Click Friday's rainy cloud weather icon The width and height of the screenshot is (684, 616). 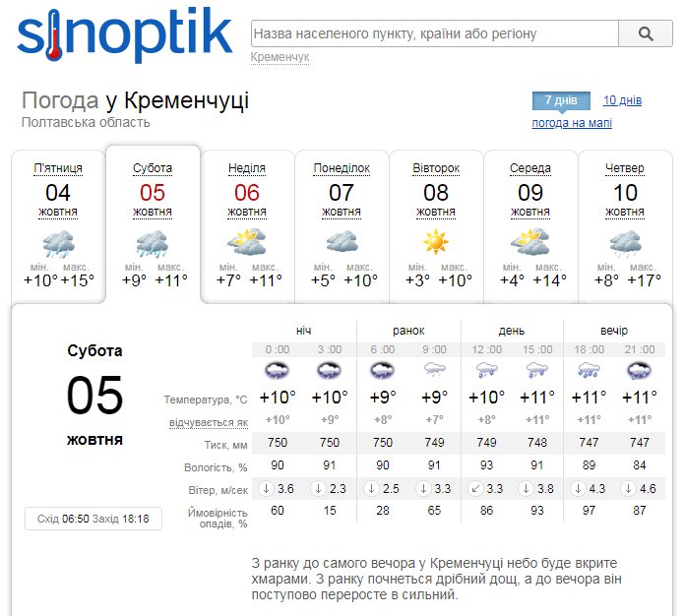coord(58,243)
